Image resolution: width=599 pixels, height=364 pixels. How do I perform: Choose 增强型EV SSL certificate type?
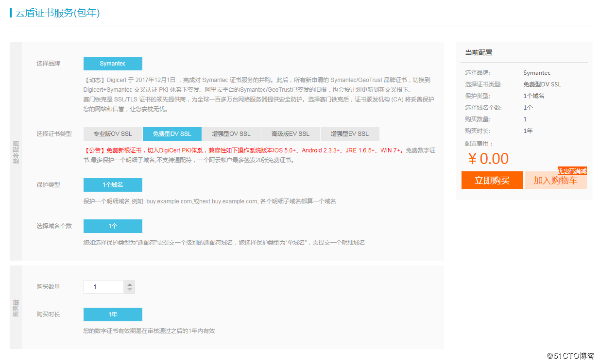click(350, 134)
